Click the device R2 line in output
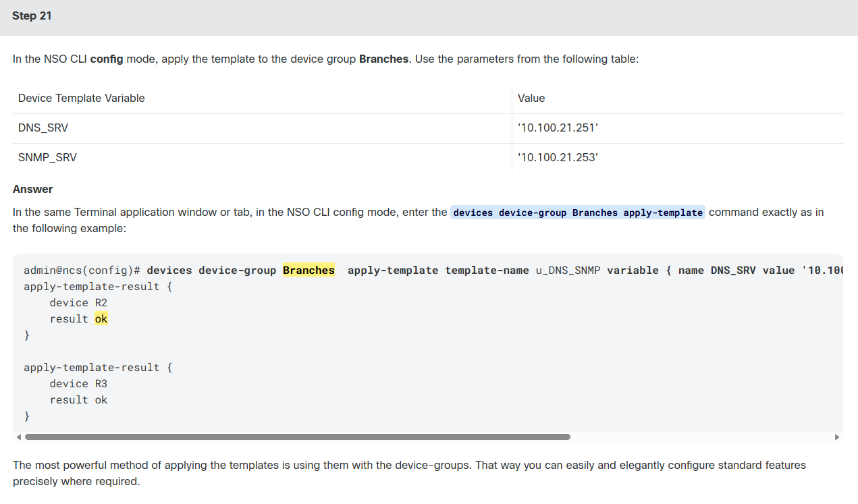 tap(78, 303)
